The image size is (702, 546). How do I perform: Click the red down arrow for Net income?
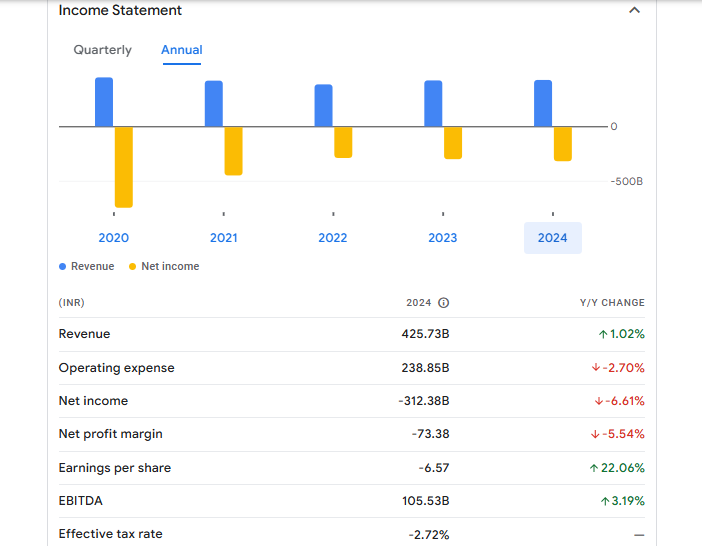tap(597, 401)
